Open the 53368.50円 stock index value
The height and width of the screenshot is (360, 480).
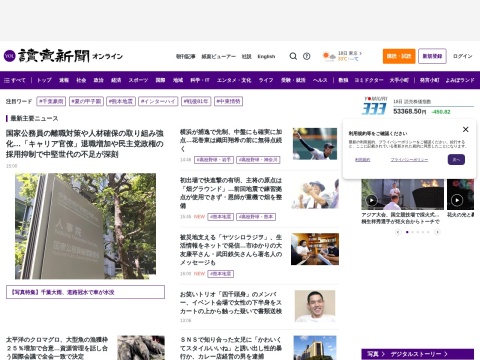410,112
